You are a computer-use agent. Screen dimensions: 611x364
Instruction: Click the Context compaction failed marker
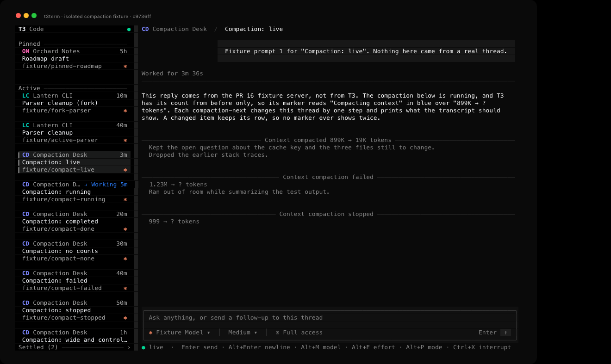coord(328,177)
